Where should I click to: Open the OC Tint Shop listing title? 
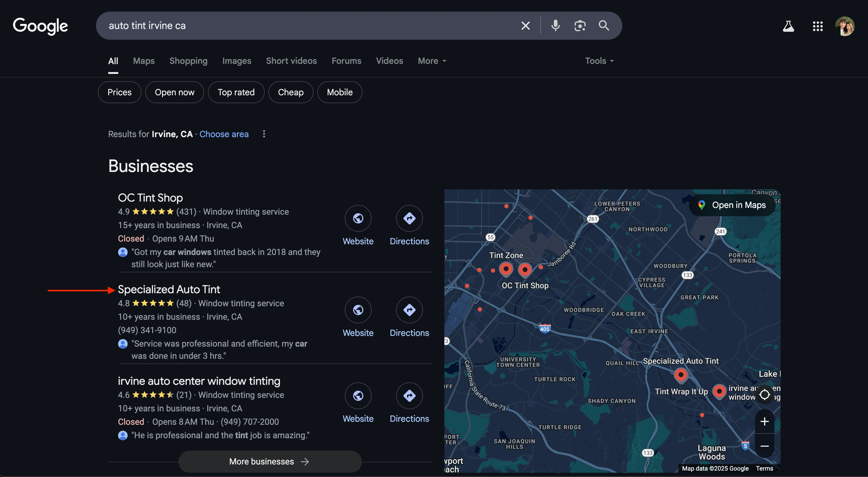(x=150, y=198)
